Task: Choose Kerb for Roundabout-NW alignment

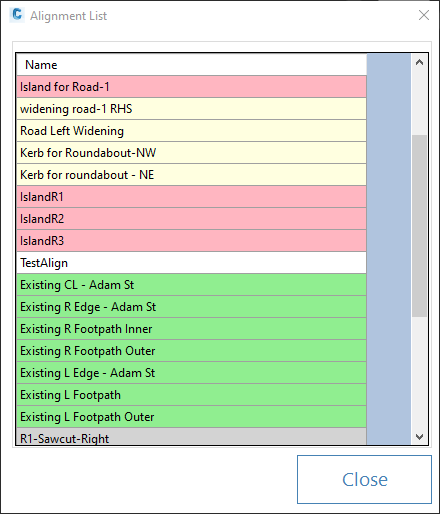Action: (192, 153)
